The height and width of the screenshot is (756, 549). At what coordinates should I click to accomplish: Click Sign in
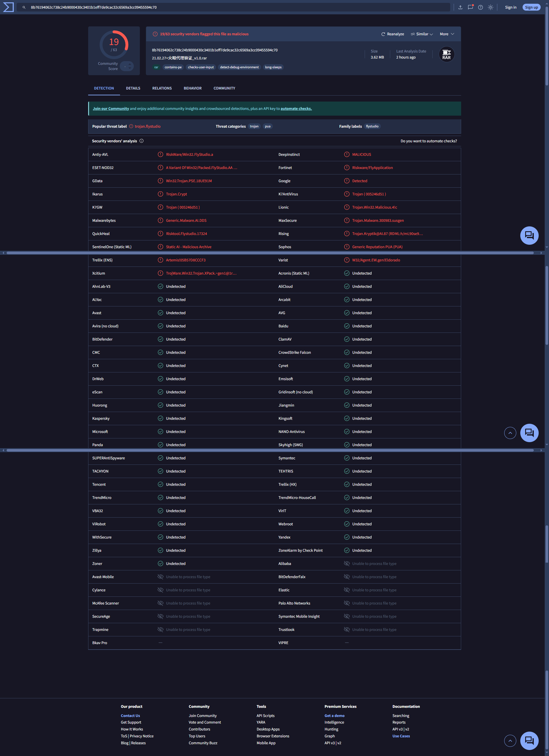(x=511, y=7)
